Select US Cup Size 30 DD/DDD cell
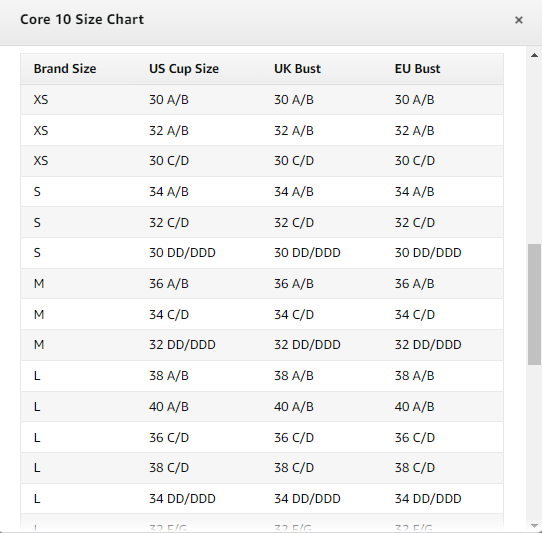 182,253
